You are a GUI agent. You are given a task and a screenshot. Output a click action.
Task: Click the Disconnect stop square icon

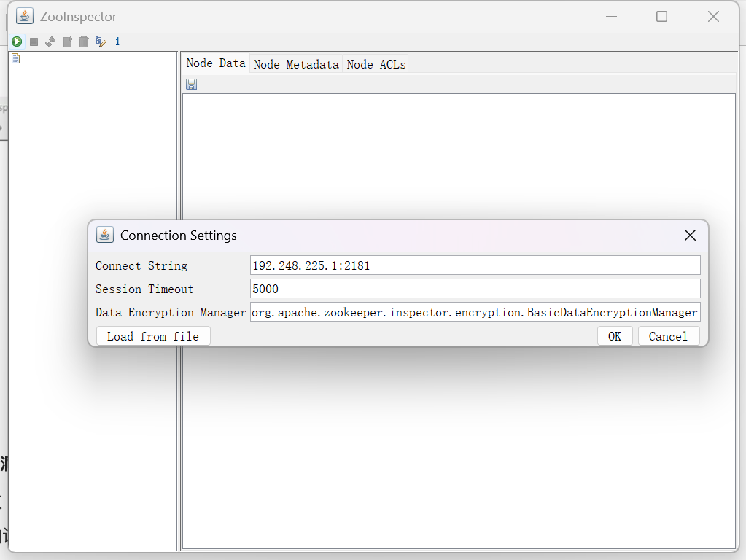click(x=34, y=42)
